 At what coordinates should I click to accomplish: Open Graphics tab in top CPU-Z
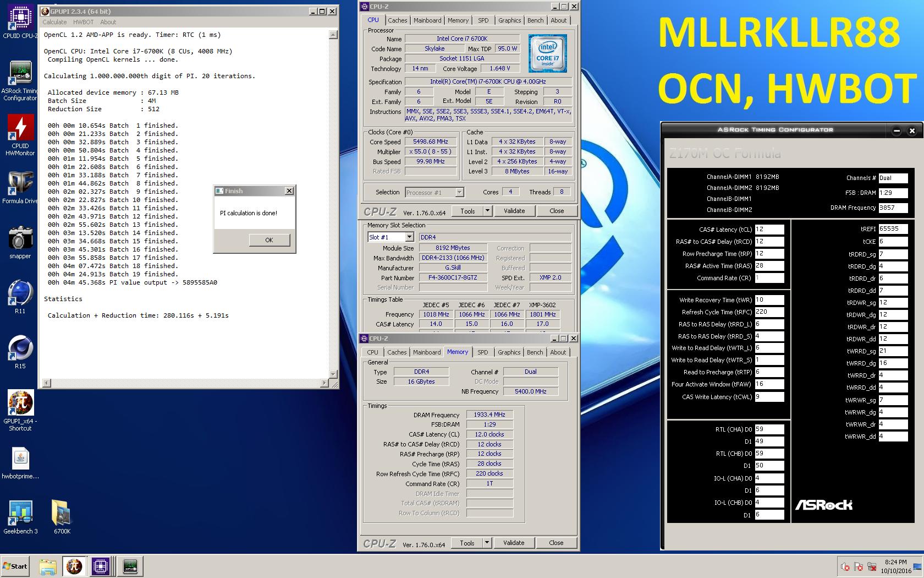click(509, 20)
